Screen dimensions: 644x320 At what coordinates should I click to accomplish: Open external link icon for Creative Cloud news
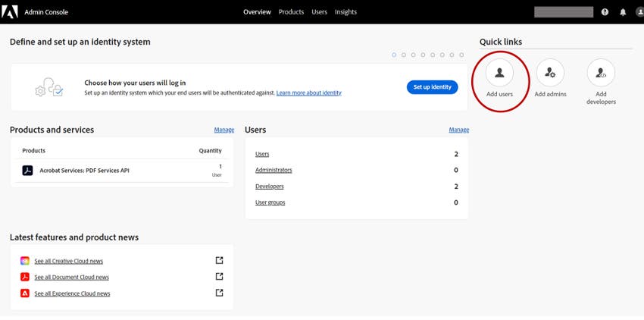(x=220, y=260)
